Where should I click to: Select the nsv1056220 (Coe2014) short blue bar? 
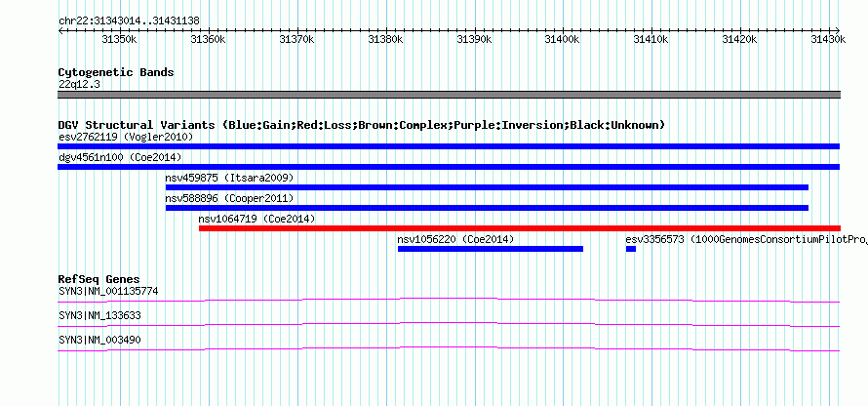click(491, 249)
